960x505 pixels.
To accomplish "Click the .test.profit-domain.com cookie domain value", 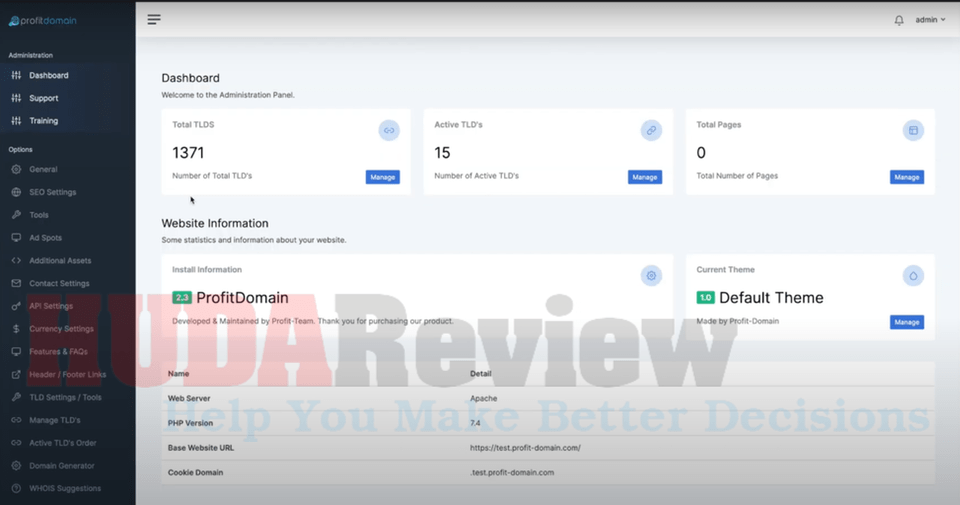I will coord(512,473).
